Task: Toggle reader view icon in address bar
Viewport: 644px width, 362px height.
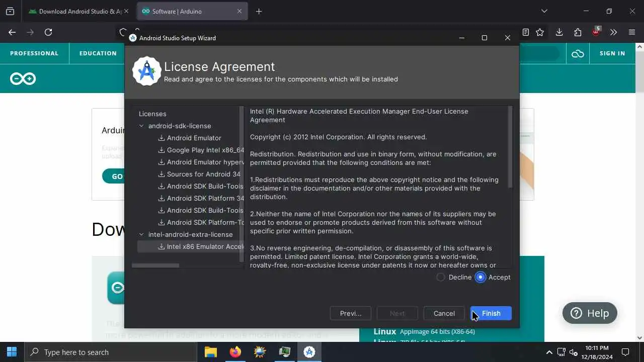Action: coord(526,32)
